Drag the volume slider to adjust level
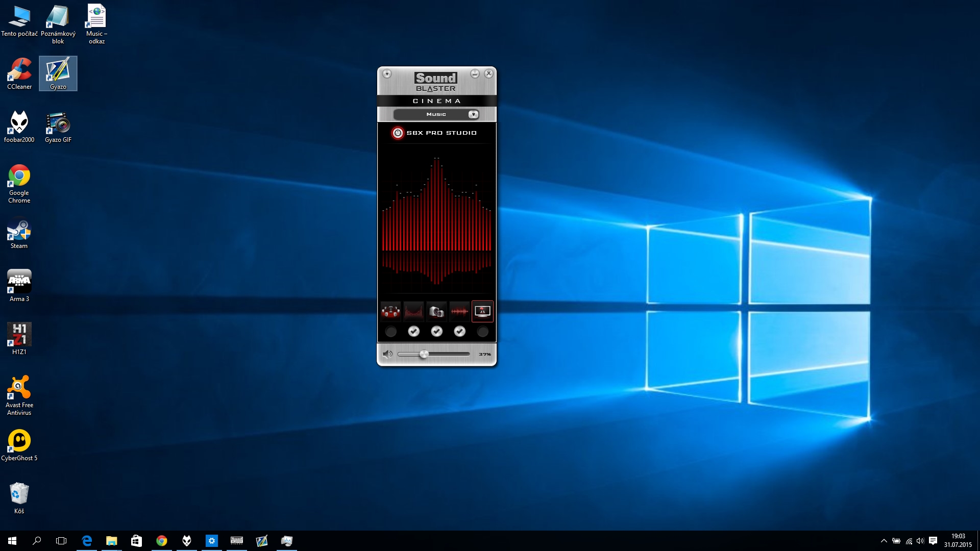Image resolution: width=980 pixels, height=551 pixels. coord(423,354)
